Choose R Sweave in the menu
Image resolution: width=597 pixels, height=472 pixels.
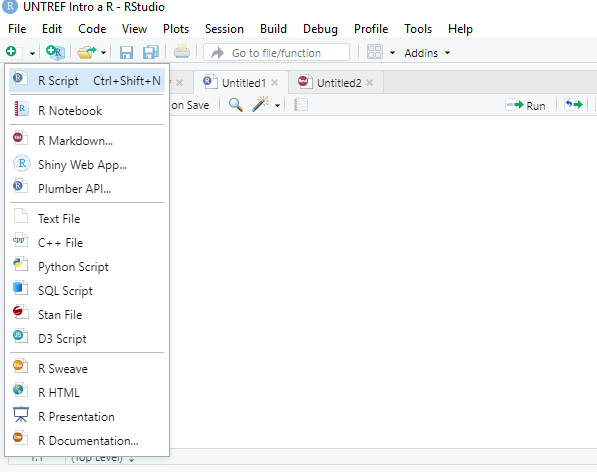[x=87, y=368]
